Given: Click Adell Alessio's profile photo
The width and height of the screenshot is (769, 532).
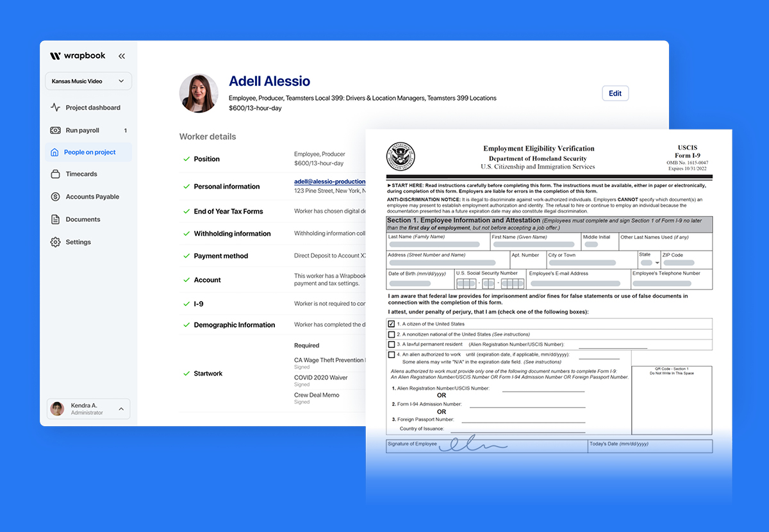Looking at the screenshot, I should (199, 93).
